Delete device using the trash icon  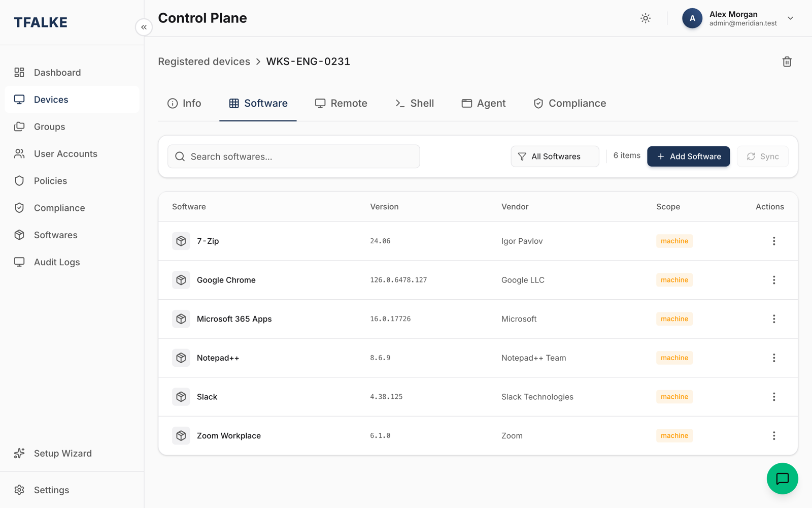pyautogui.click(x=787, y=61)
